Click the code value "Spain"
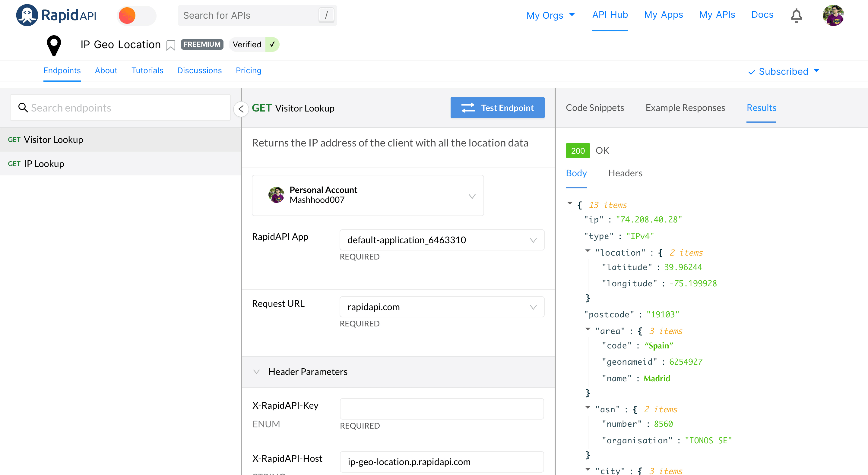The width and height of the screenshot is (868, 475). coord(659,345)
